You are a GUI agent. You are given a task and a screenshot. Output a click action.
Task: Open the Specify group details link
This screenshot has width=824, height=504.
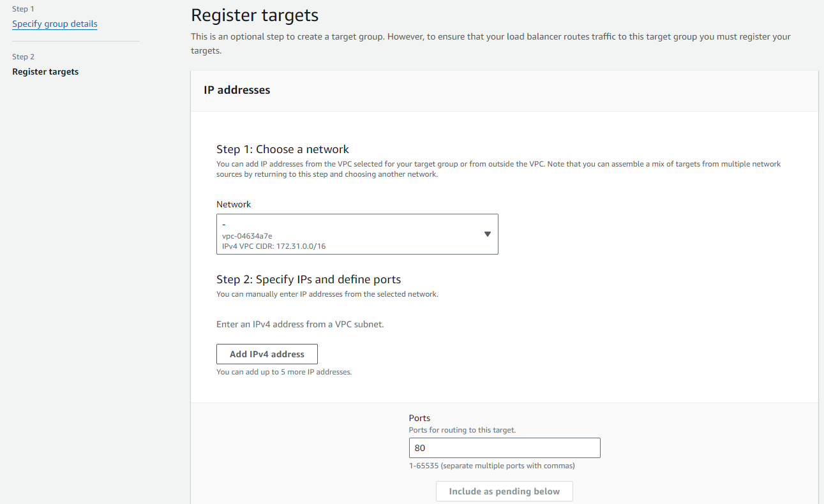[x=55, y=24]
